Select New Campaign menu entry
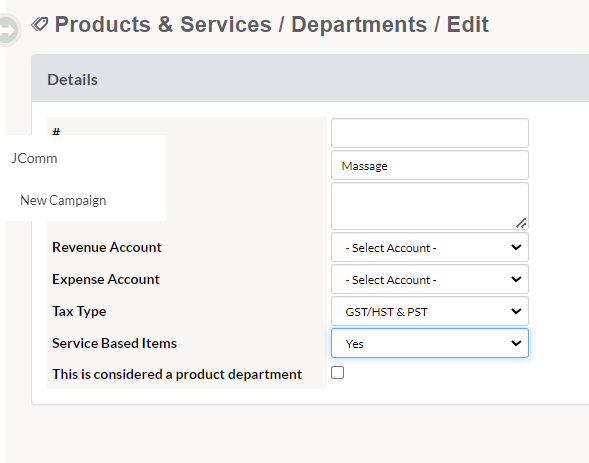Viewport: 589px width, 463px height. pyautogui.click(x=63, y=201)
